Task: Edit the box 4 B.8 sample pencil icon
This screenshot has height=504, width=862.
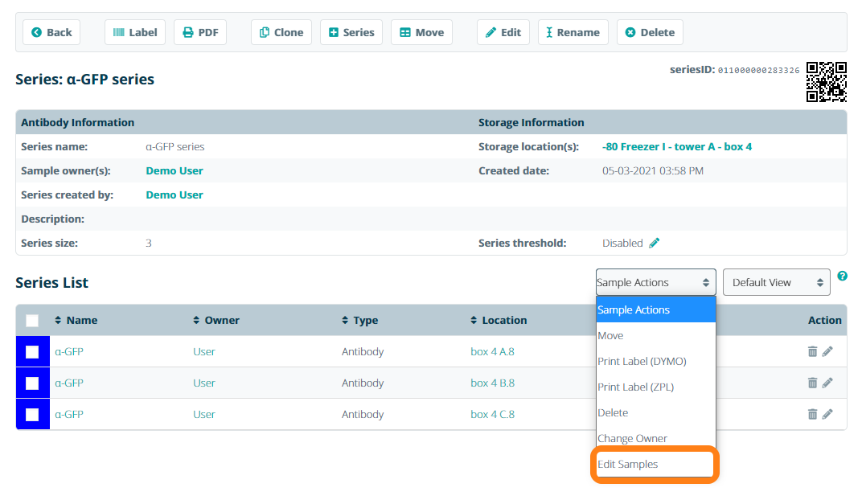Action: (827, 383)
